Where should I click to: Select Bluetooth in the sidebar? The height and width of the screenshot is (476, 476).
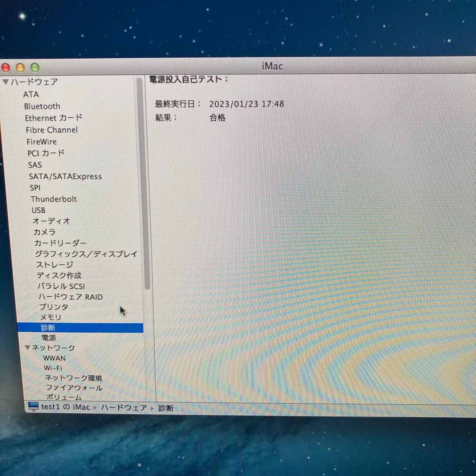pyautogui.click(x=42, y=106)
